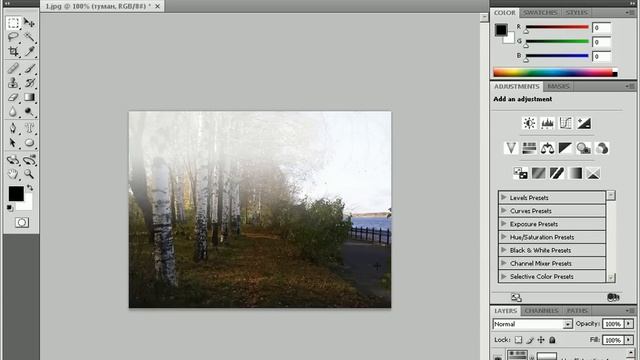Add a Vibrance adjustment
The width and height of the screenshot is (640, 360).
coord(511,148)
